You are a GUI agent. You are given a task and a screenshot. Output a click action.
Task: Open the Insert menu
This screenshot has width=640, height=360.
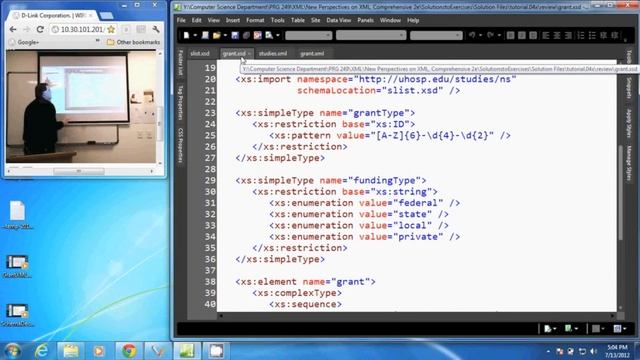(233, 20)
